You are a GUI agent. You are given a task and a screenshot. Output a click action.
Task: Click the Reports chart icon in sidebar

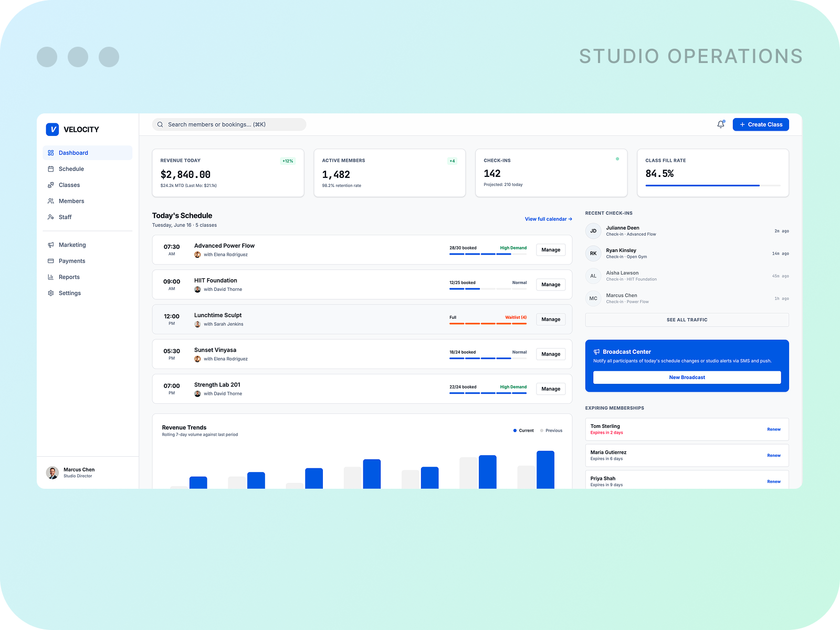point(51,277)
